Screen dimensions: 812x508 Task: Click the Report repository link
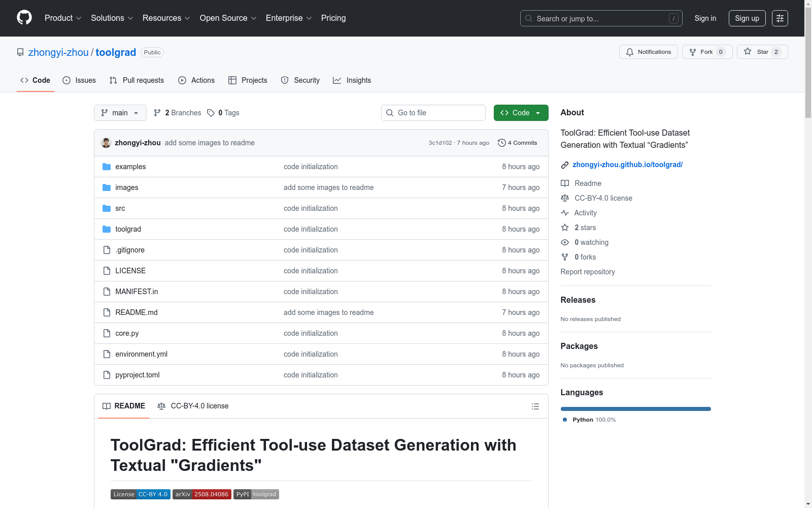click(588, 272)
